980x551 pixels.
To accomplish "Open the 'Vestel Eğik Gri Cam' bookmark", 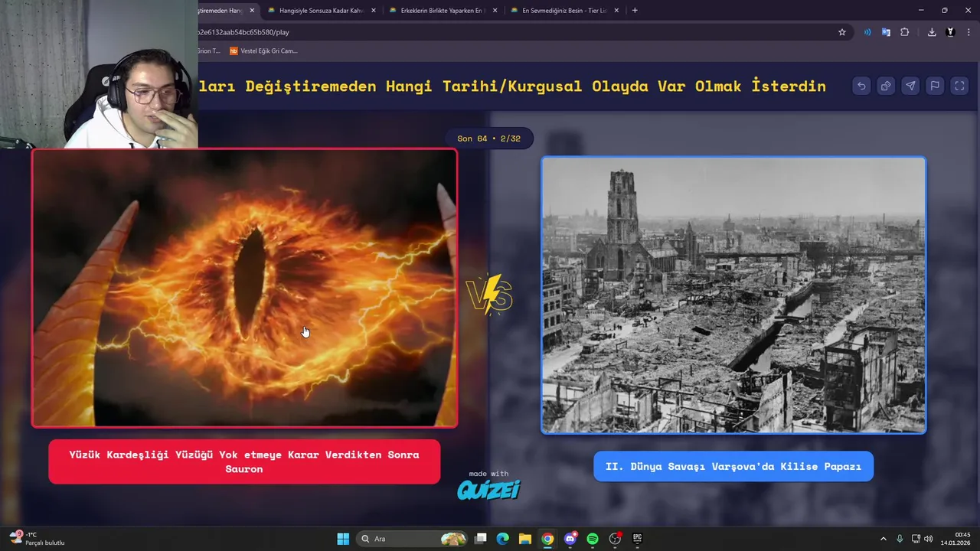I will [x=263, y=51].
